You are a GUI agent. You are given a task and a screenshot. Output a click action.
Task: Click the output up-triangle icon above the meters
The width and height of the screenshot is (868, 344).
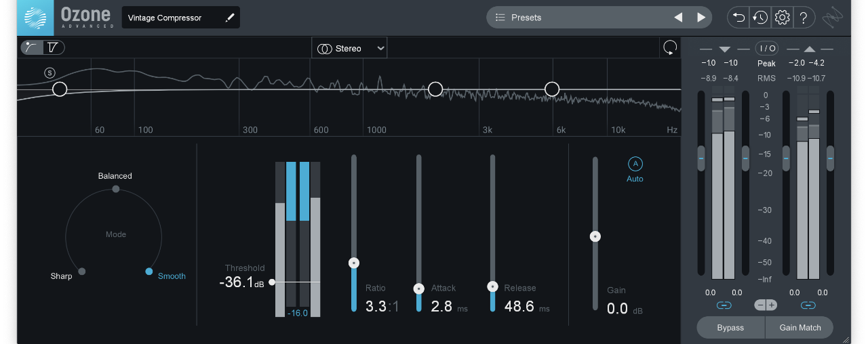point(810,49)
